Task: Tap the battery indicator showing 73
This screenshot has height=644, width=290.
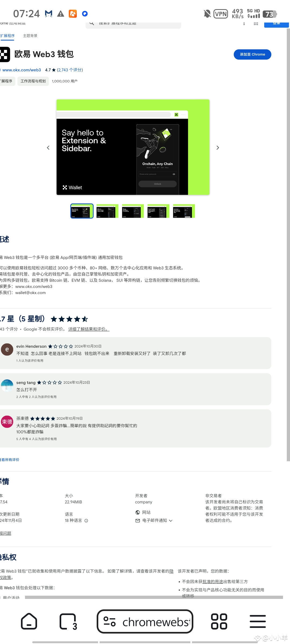Action: click(x=270, y=14)
